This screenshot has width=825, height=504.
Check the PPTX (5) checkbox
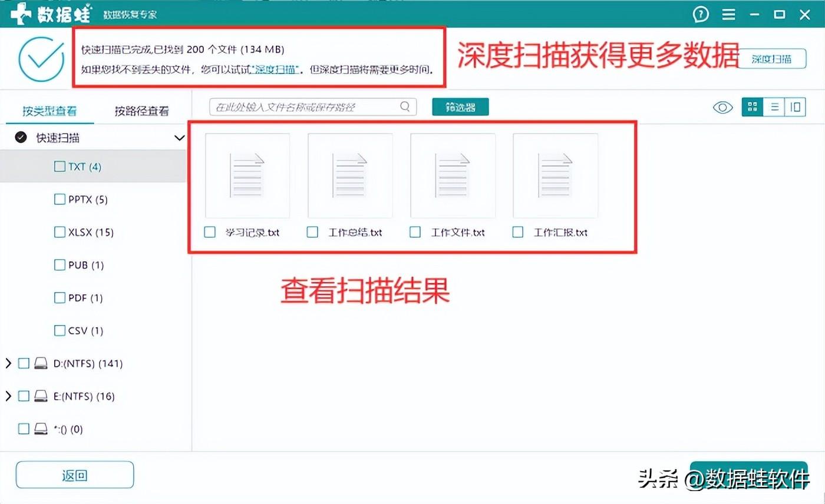click(x=60, y=200)
